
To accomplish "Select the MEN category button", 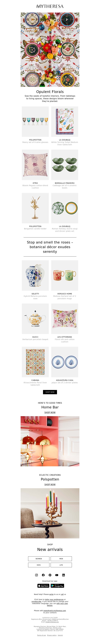I will [x=61, y=559].
